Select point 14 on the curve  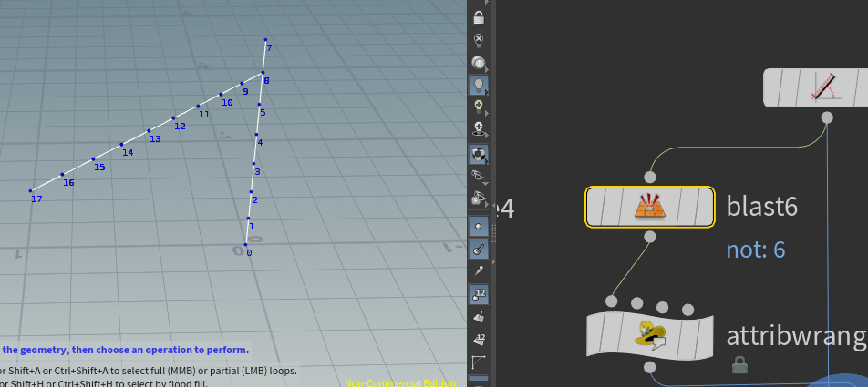click(122, 144)
